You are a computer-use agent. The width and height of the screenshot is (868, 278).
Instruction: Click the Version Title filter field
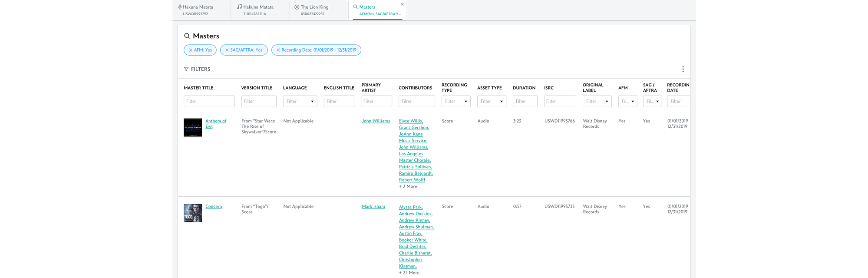pos(259,101)
